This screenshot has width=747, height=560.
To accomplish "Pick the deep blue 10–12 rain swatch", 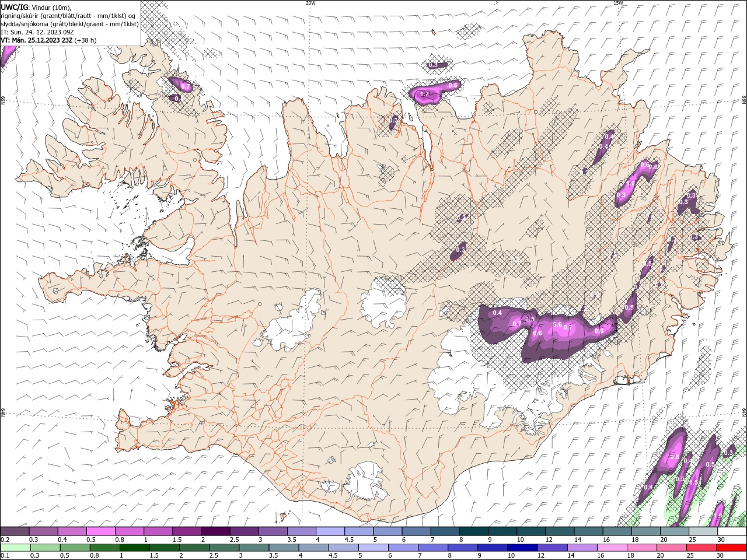I will point(521,548).
